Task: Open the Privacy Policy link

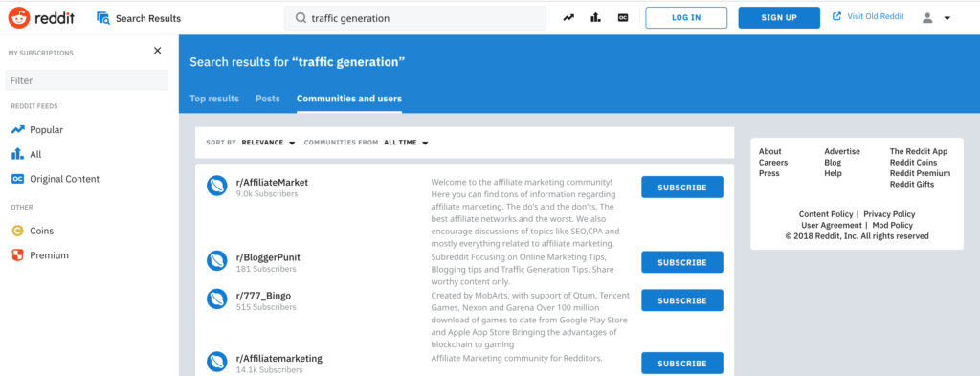Action: tap(889, 214)
